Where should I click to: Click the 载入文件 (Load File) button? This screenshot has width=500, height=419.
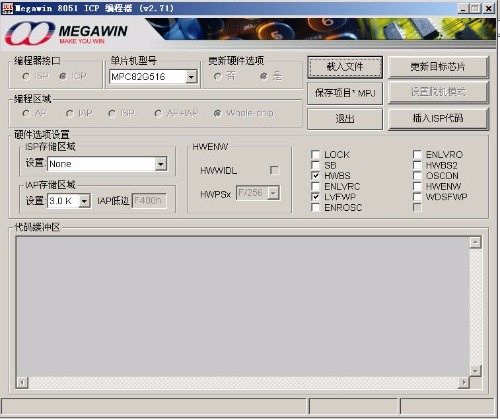345,67
